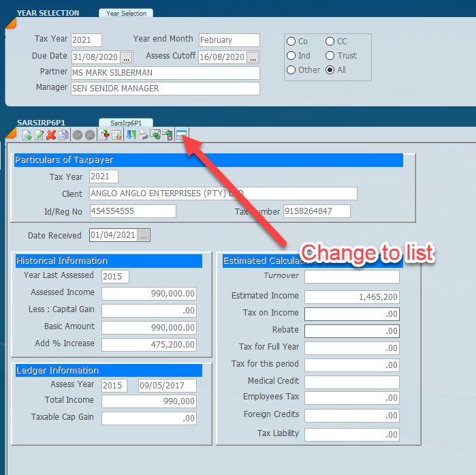This screenshot has width=476, height=475.
Task: Choose the Ind radio option
Action: pyautogui.click(x=291, y=56)
